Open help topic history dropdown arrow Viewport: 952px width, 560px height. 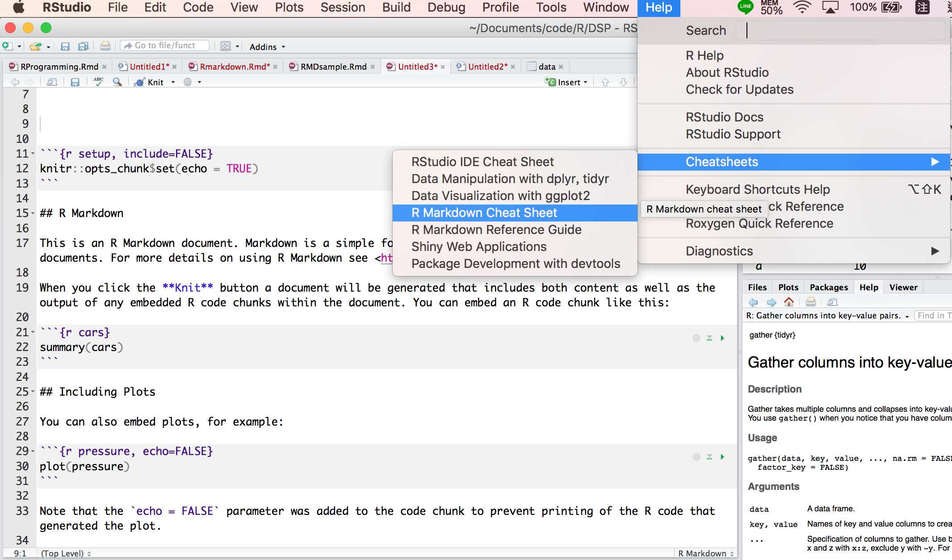click(907, 316)
